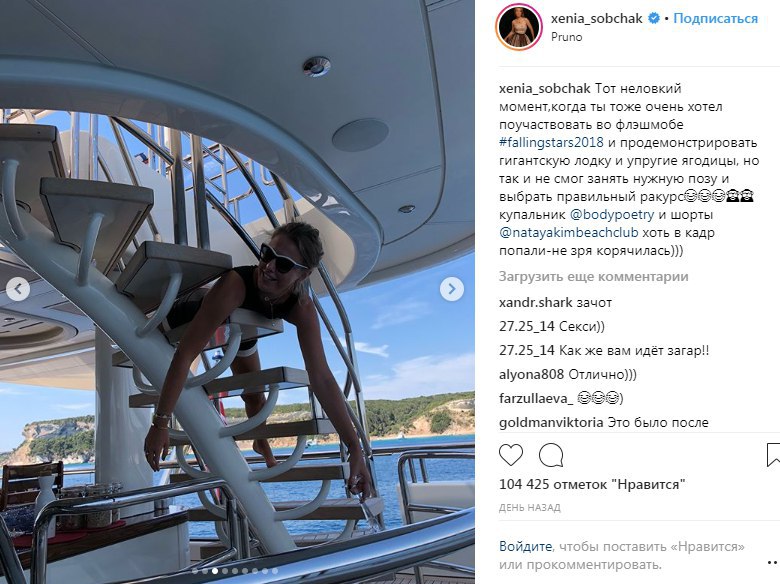The image size is (780, 584).
Task: Open @bodypoetry mention
Action: 611,215
